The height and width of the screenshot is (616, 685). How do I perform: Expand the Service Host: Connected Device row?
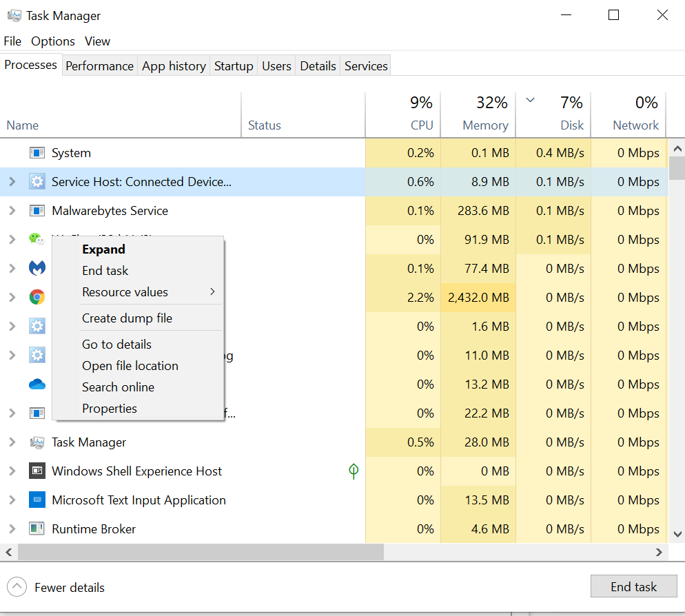coord(12,182)
